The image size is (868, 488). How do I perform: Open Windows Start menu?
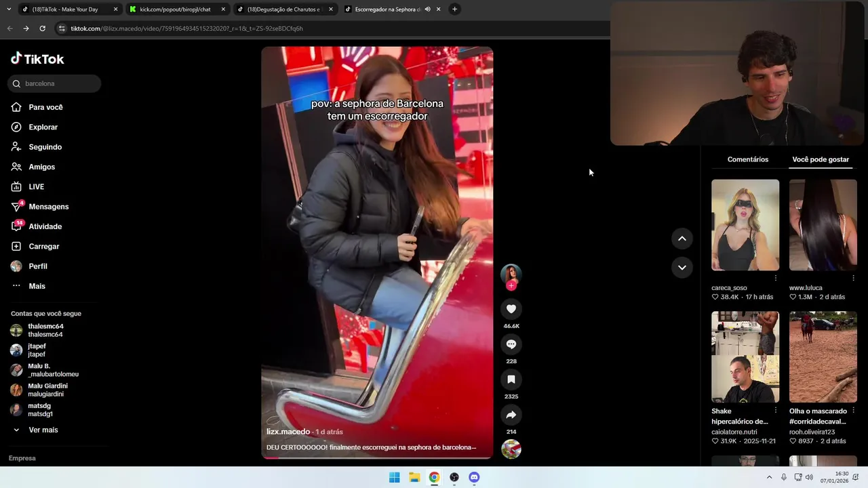(394, 477)
